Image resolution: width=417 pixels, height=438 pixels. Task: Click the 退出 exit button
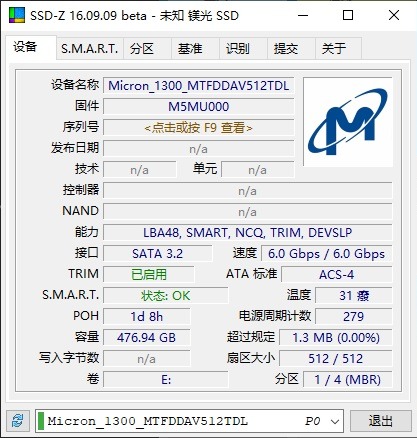(380, 421)
